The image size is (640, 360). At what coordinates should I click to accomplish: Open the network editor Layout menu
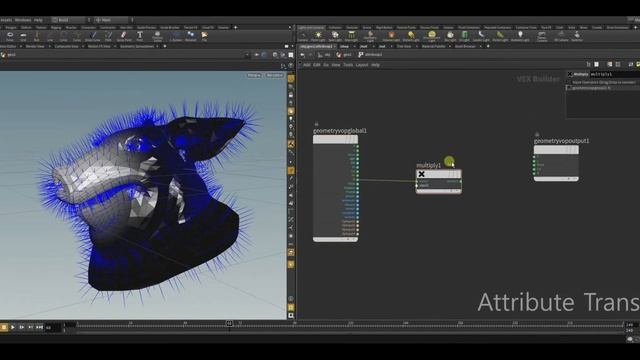[x=362, y=65]
